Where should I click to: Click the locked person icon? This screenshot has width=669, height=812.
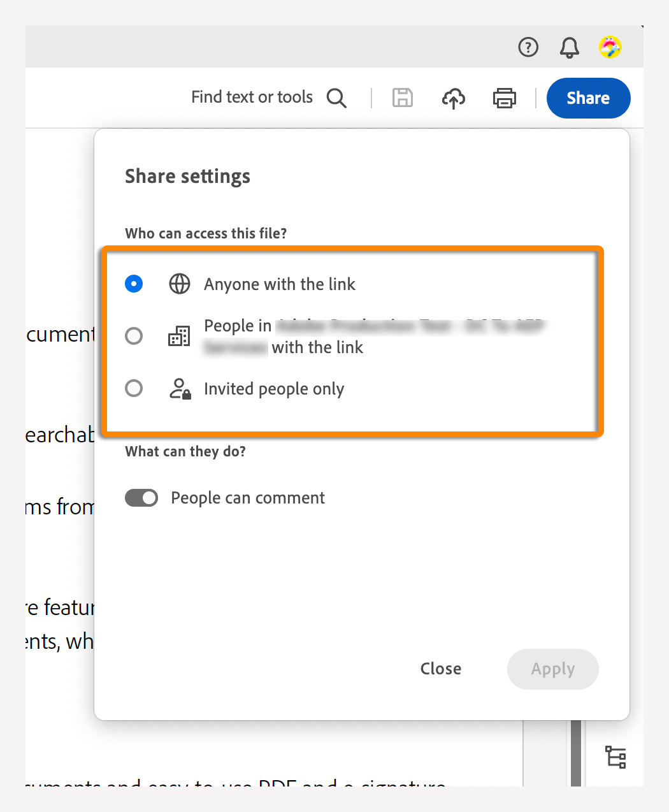[x=180, y=388]
